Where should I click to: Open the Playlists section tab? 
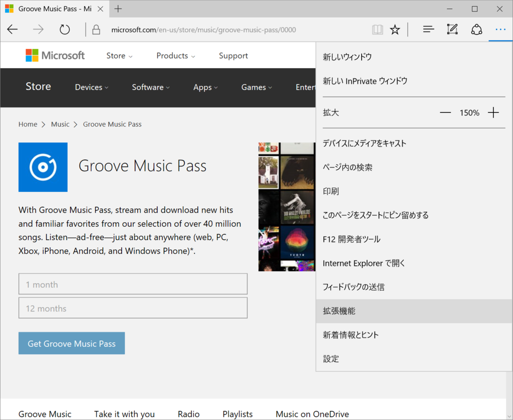(237, 414)
